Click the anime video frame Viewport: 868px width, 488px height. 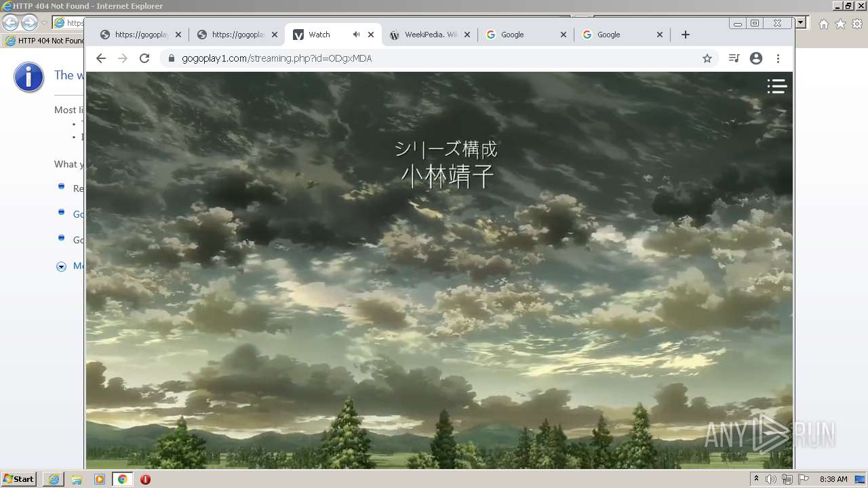coord(439,270)
